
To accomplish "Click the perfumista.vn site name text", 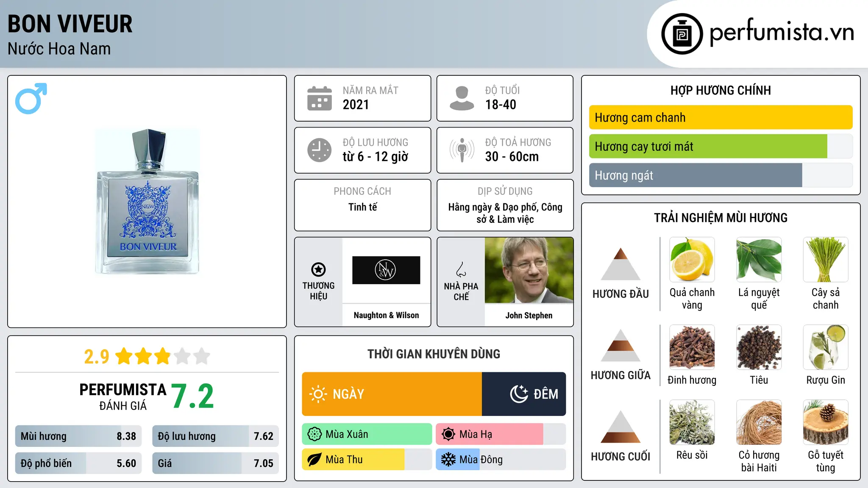I will pyautogui.click(x=782, y=32).
